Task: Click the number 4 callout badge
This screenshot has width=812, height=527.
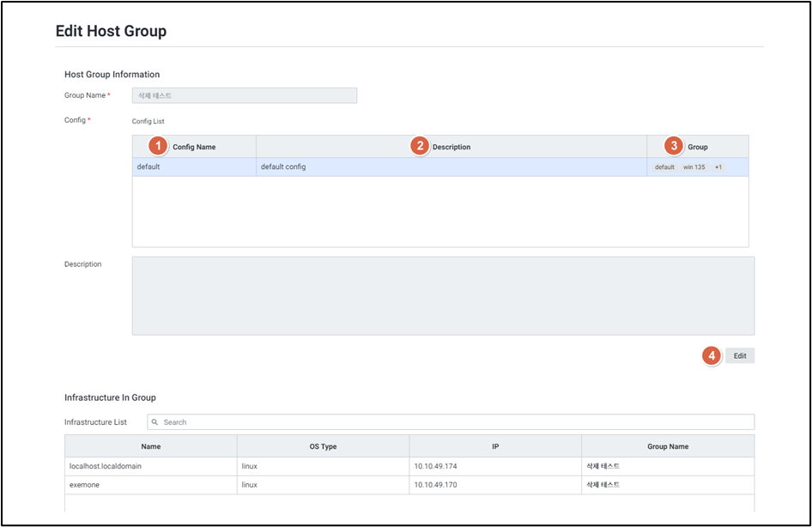Action: tap(711, 355)
